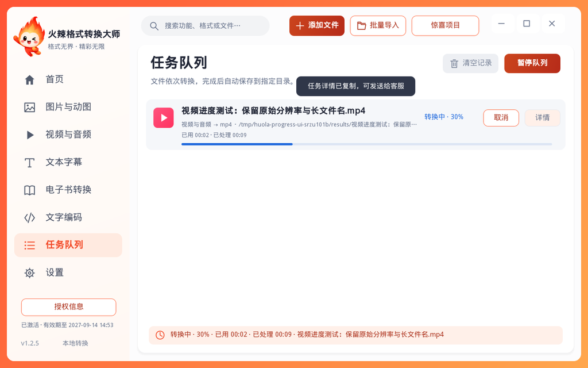
Task: Click the blue conversion progress bar
Action: tap(367, 144)
